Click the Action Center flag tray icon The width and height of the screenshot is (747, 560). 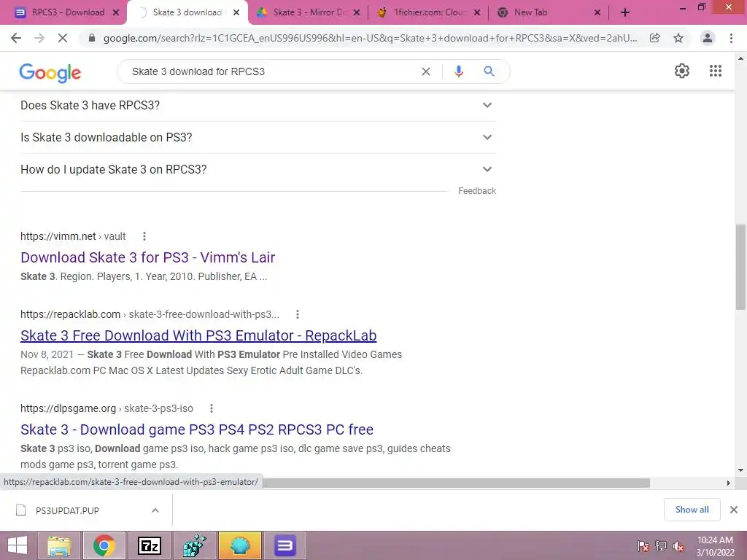pyautogui.click(x=643, y=546)
